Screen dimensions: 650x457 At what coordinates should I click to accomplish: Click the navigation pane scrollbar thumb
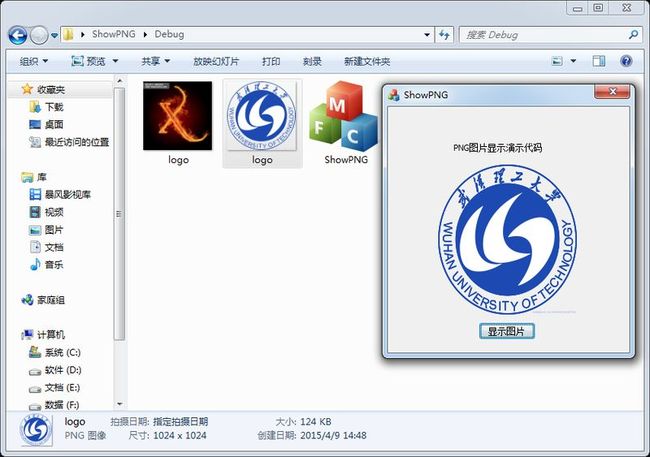[x=119, y=214]
